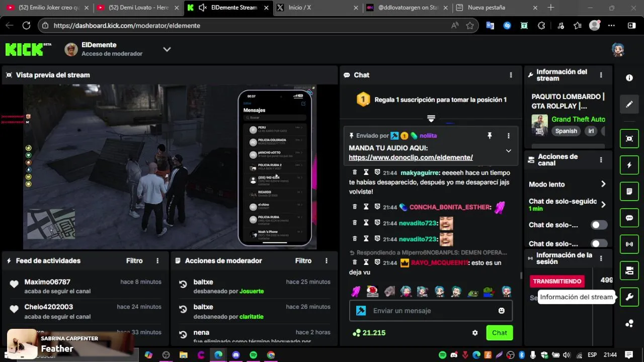The width and height of the screenshot is (644, 362).
Task: Ban CONCHA_BONITA_ESTHER with shield icon
Action: point(377,207)
